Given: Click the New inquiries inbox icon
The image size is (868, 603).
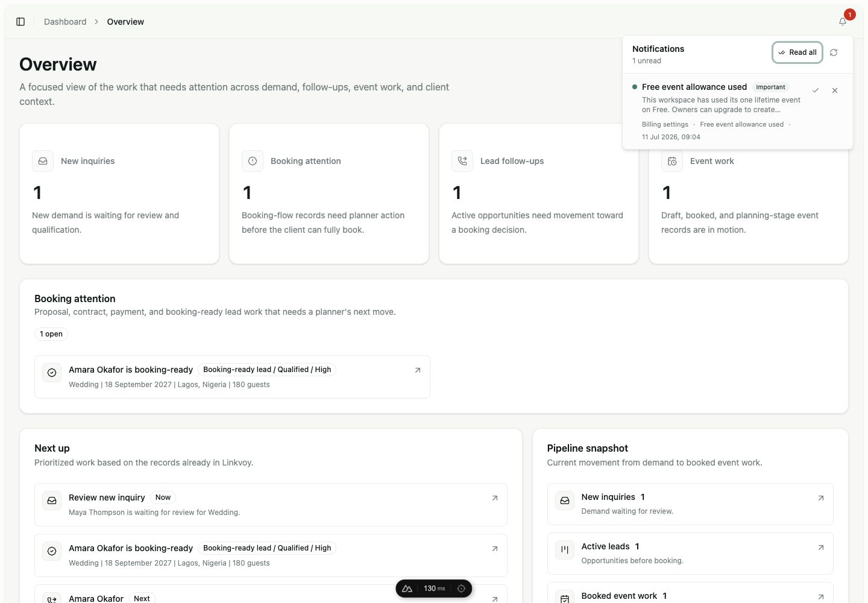Looking at the screenshot, I should [x=43, y=161].
